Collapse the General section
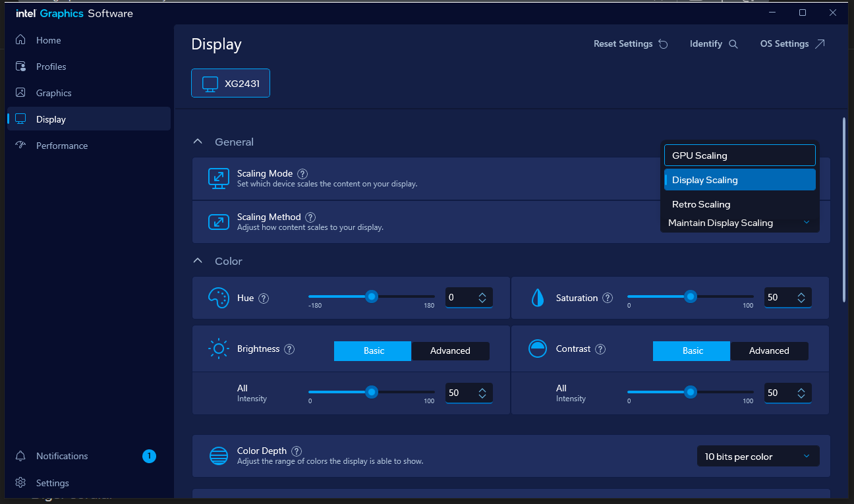Viewport: 854px width, 504px height. (198, 142)
